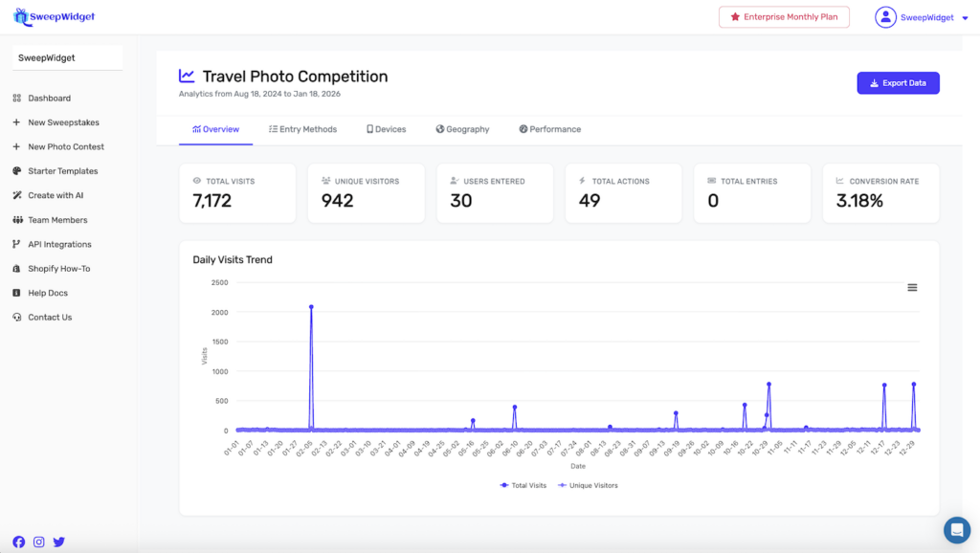The height and width of the screenshot is (553, 980).
Task: Click the Export Data button
Action: [898, 83]
